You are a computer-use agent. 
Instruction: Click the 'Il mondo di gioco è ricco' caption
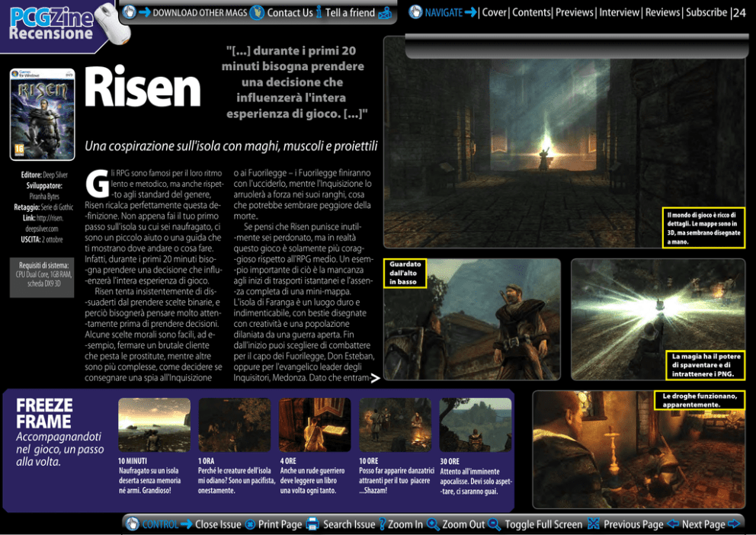[x=703, y=228]
